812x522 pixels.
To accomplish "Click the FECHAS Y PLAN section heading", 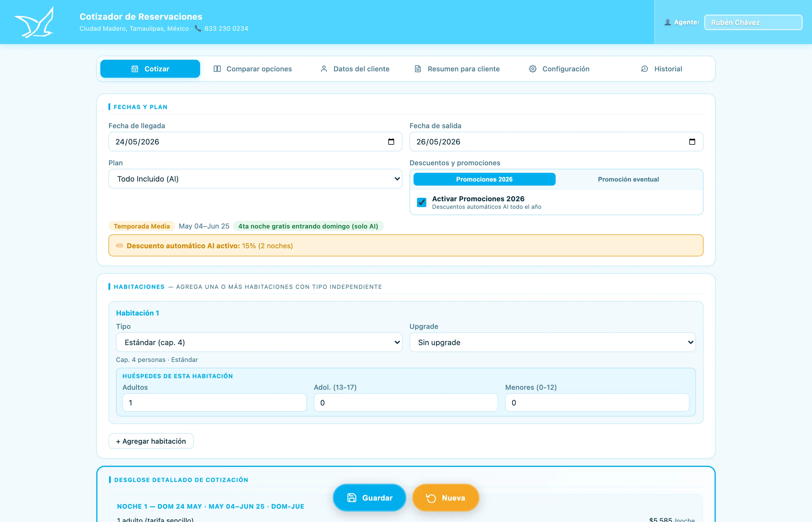I will click(141, 107).
